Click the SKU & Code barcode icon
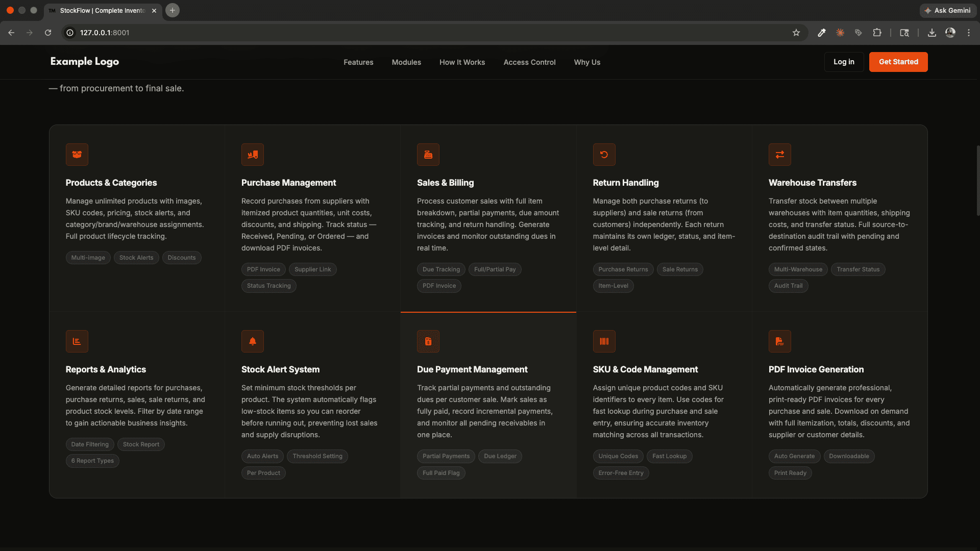980x551 pixels. [x=604, y=341]
